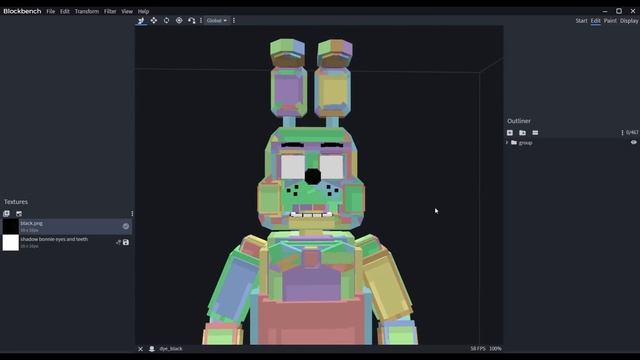Click the Outliner panel header

click(519, 121)
